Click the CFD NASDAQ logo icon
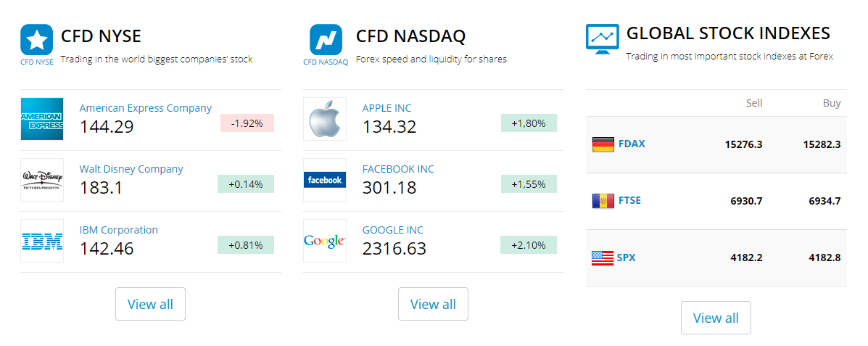This screenshot has height=346, width=868. coord(326,39)
